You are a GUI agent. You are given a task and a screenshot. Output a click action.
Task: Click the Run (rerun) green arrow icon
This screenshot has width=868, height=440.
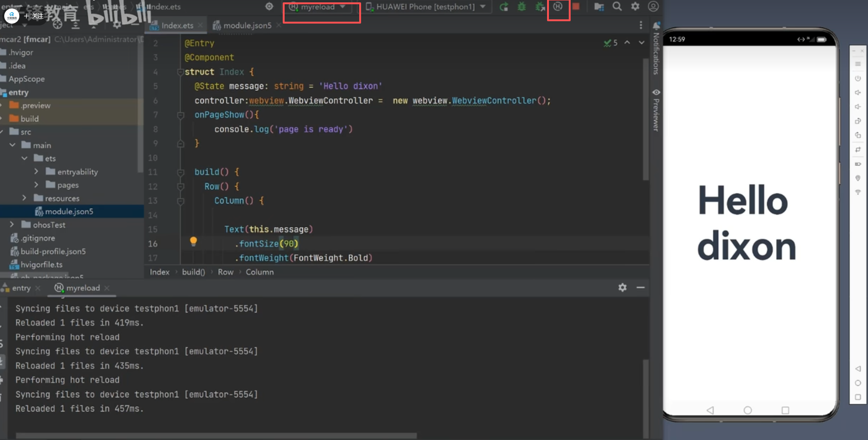tap(504, 7)
